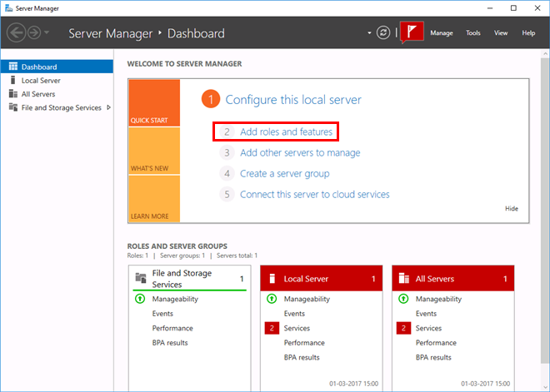Click File and Storage Services tile icon
The width and height of the screenshot is (550, 392).
[140, 278]
